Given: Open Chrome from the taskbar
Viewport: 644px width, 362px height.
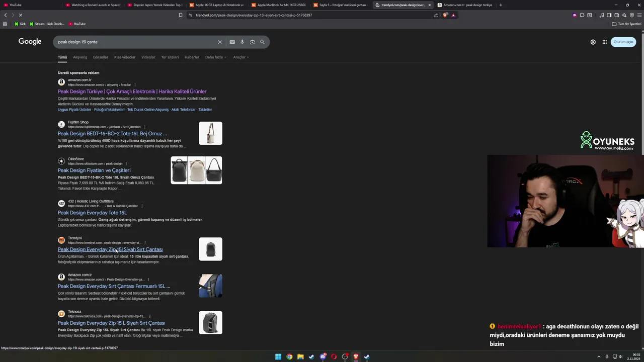Looking at the screenshot, I should point(289,357).
